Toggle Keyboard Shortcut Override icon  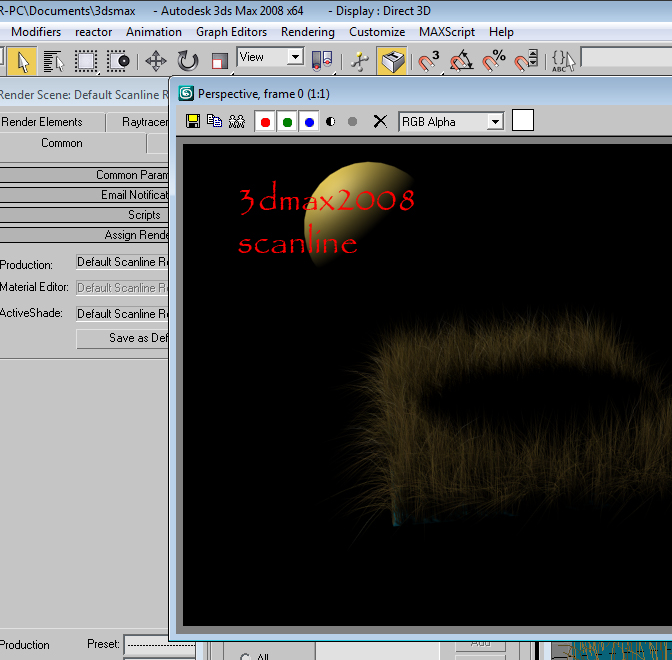(392, 61)
